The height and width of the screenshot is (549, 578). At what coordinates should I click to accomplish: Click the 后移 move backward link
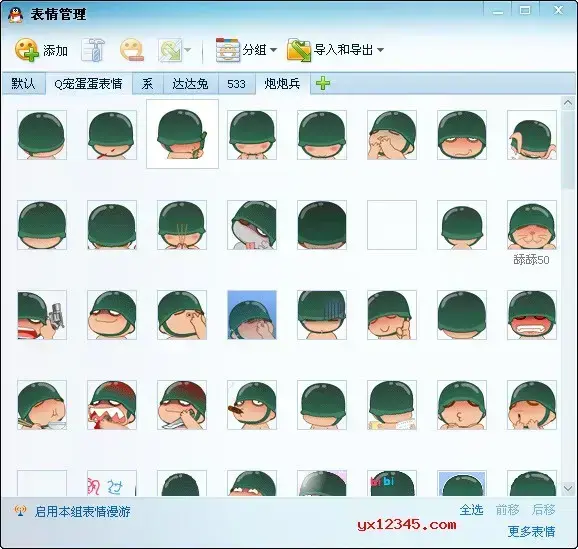543,510
